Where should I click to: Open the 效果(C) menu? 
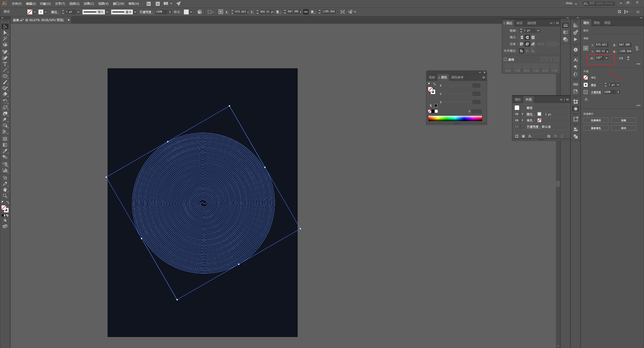point(89,4)
